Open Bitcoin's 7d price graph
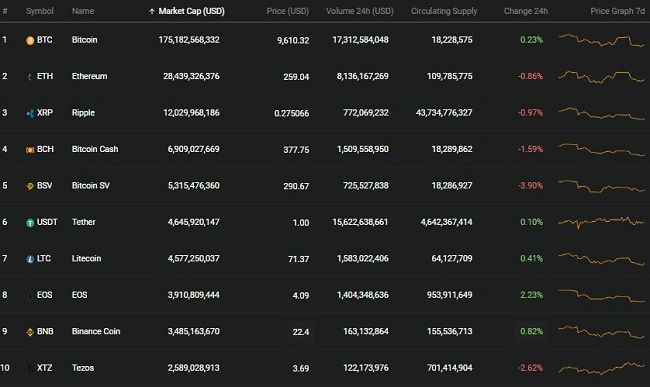650x387 pixels. click(x=601, y=40)
